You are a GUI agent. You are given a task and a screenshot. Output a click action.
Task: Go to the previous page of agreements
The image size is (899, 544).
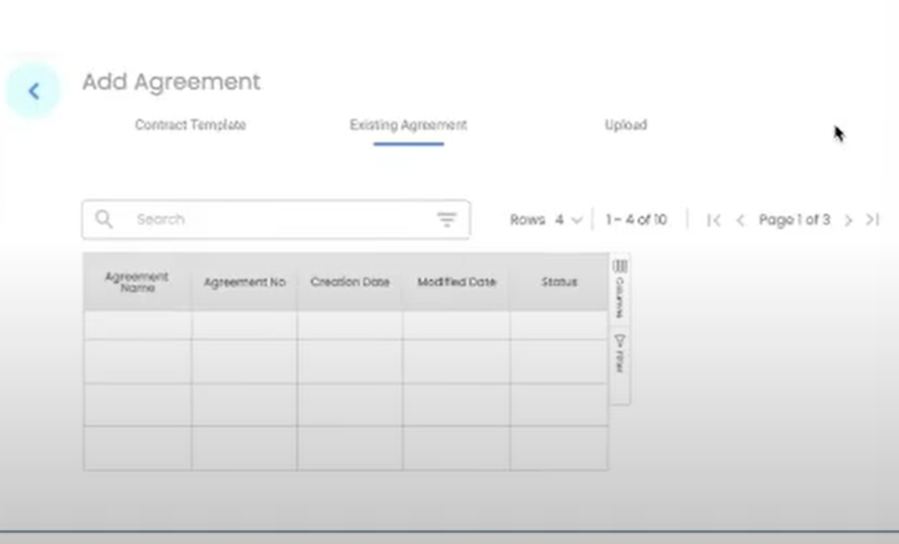[740, 220]
